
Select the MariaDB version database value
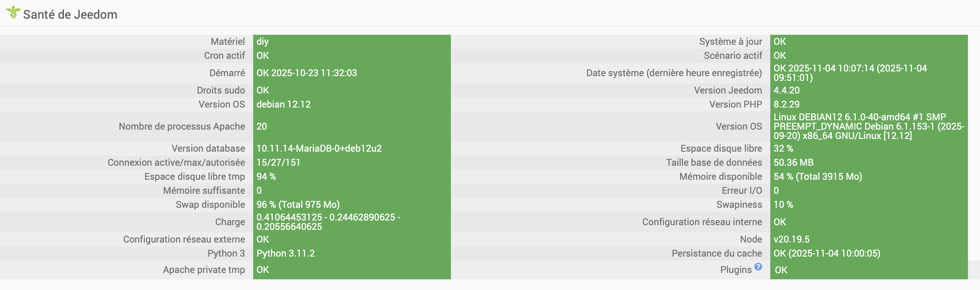coord(319,148)
